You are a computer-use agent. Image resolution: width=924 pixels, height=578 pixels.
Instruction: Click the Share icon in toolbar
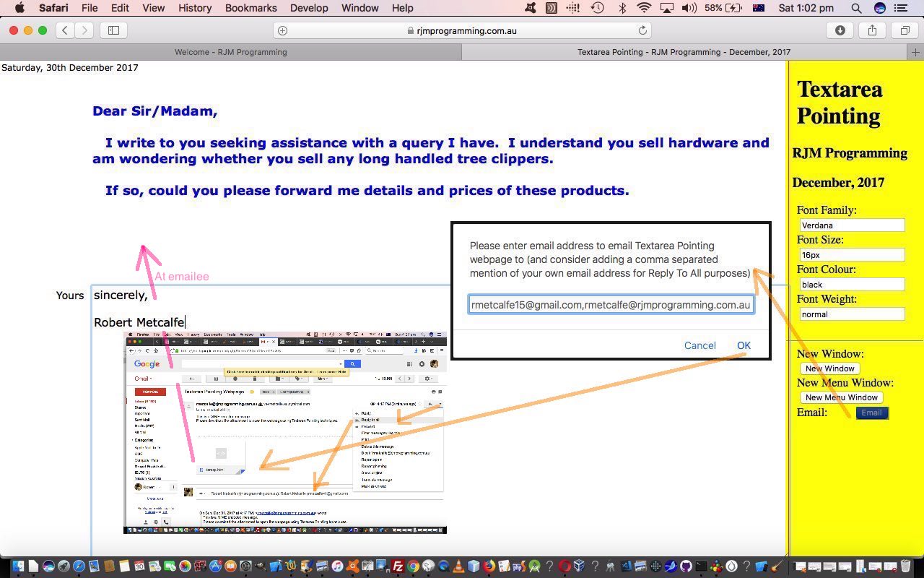pos(872,30)
